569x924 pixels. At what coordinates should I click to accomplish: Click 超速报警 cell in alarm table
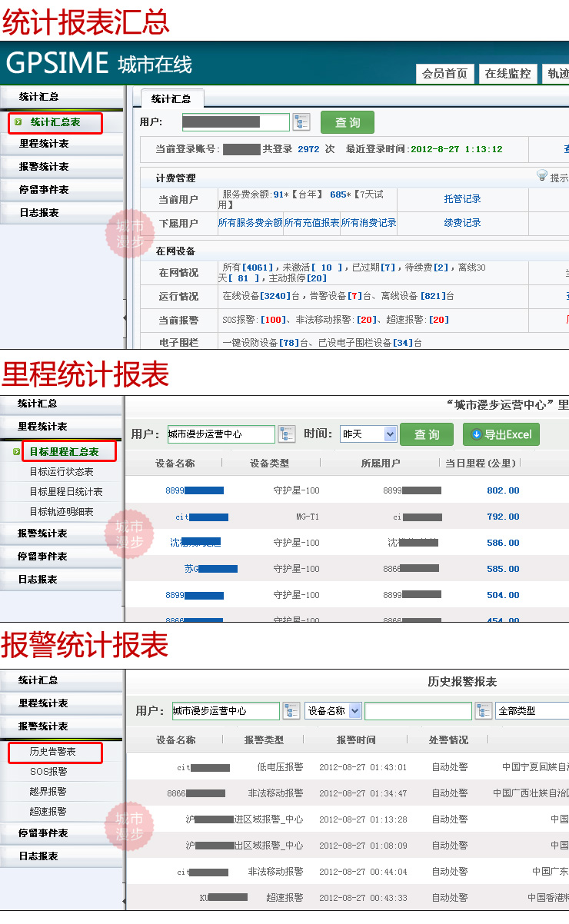(285, 898)
